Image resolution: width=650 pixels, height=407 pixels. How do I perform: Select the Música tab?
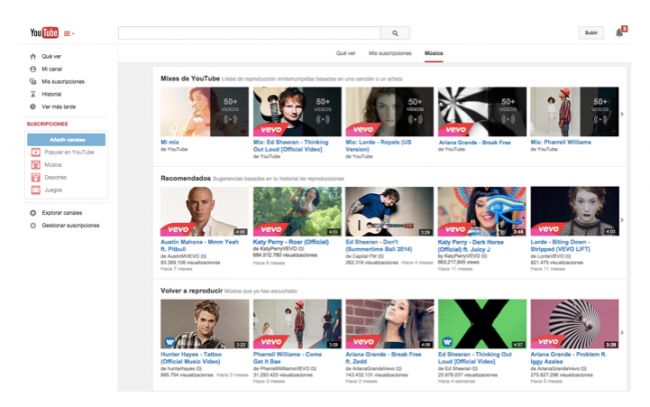434,53
